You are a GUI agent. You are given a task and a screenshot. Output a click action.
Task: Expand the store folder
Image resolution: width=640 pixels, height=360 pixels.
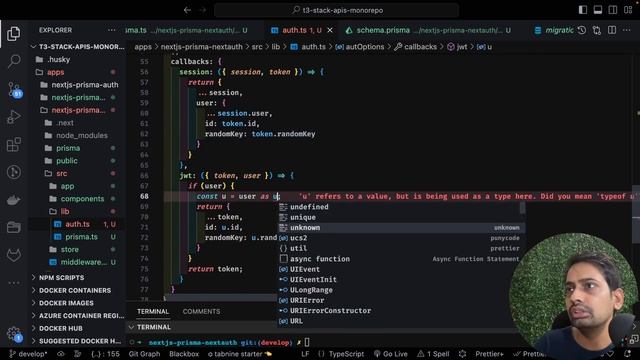tap(78, 249)
